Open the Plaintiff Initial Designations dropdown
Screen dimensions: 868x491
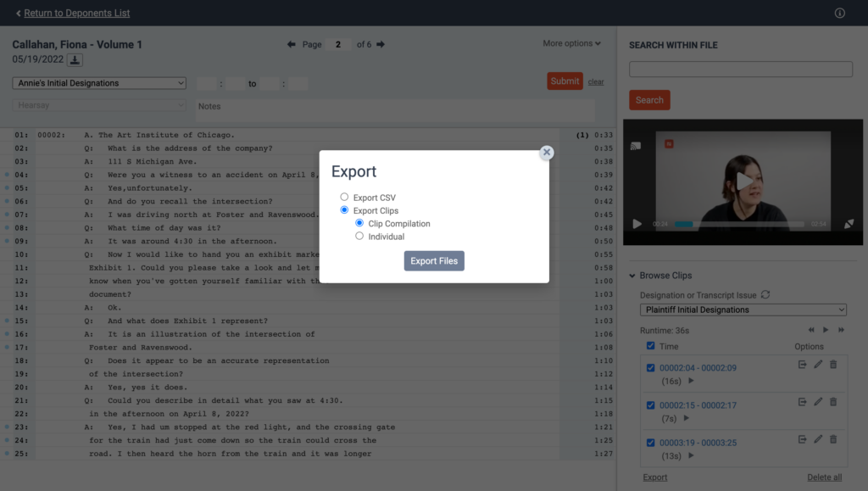click(743, 310)
